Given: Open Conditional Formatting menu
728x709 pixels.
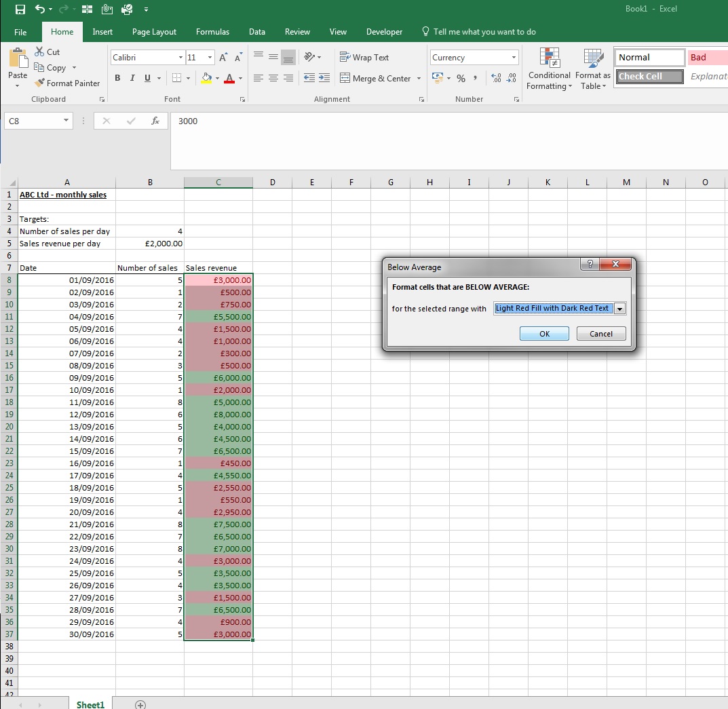Looking at the screenshot, I should click(550, 69).
